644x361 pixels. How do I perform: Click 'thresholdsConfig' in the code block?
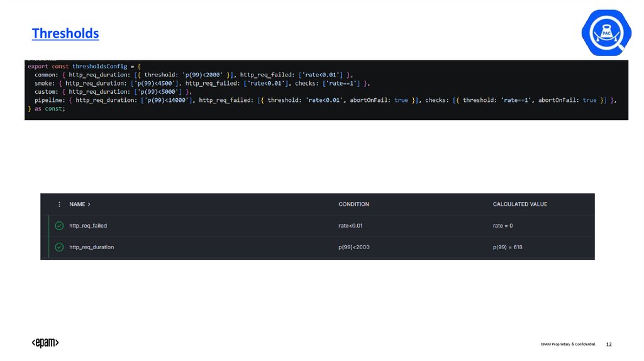(100, 66)
